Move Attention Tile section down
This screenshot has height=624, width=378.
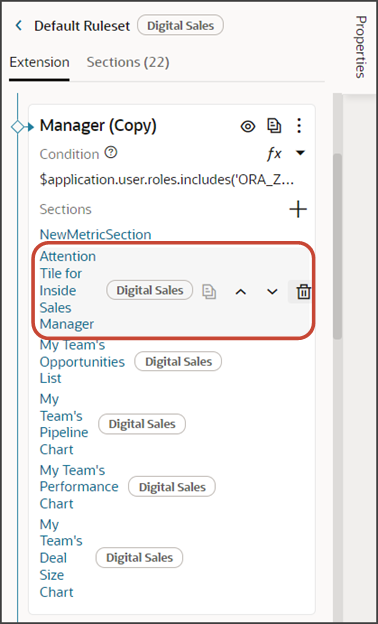point(272,292)
